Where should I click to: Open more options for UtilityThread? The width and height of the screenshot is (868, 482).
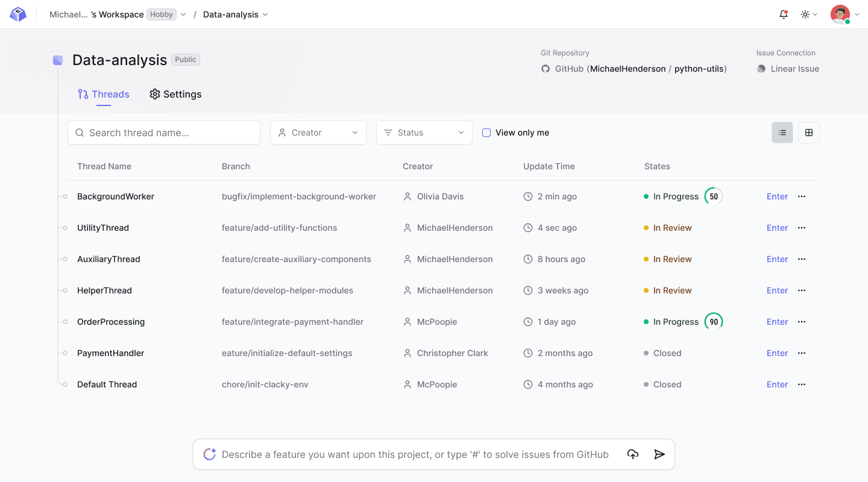click(x=802, y=228)
